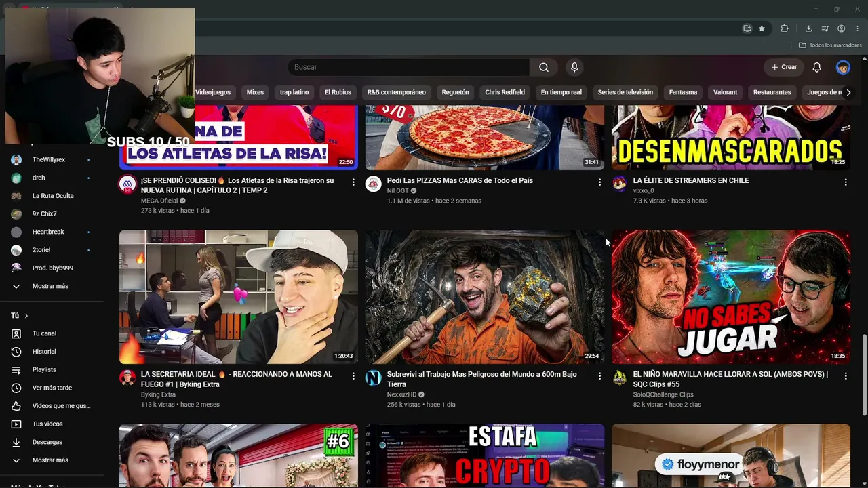Open the Chrome profile icon
868x488 pixels.
point(842,28)
